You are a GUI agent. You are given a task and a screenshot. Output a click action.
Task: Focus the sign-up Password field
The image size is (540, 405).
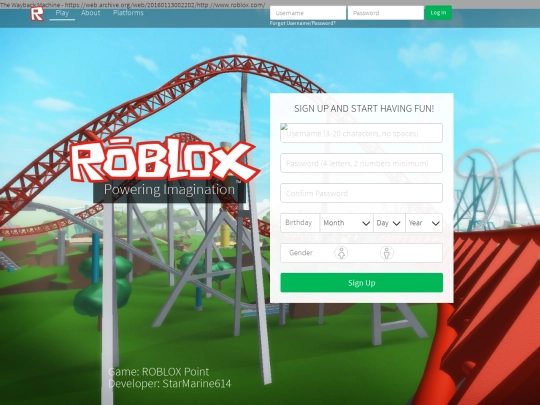coord(361,163)
